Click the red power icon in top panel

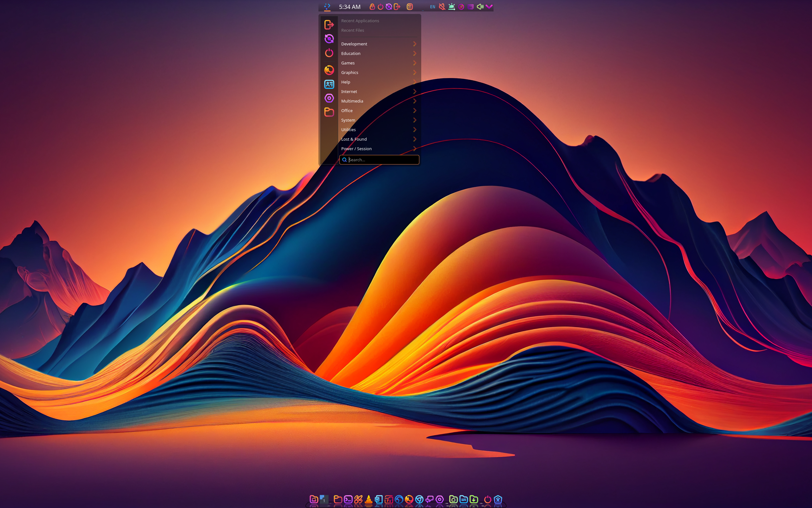point(381,6)
